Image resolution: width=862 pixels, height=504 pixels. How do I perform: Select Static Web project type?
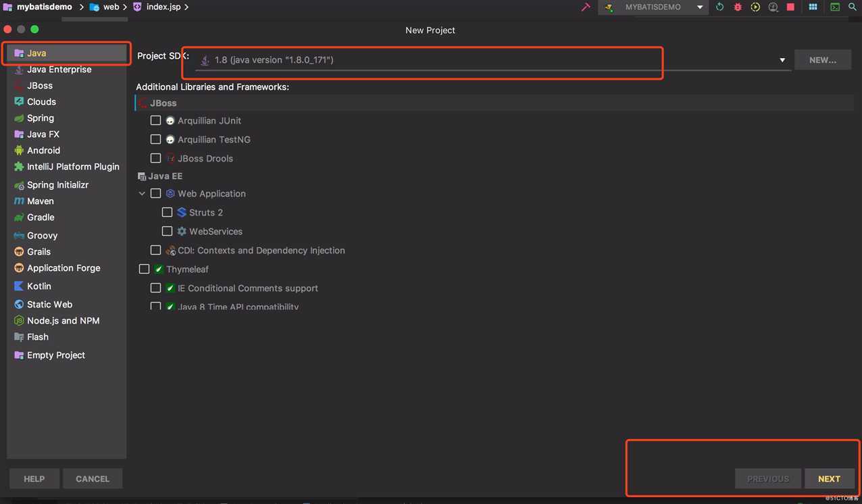(x=66, y=304)
